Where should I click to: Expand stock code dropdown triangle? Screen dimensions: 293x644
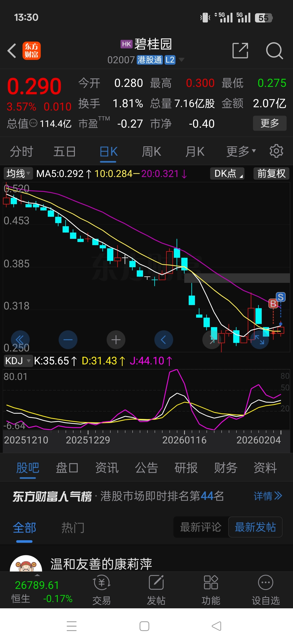pos(182,60)
